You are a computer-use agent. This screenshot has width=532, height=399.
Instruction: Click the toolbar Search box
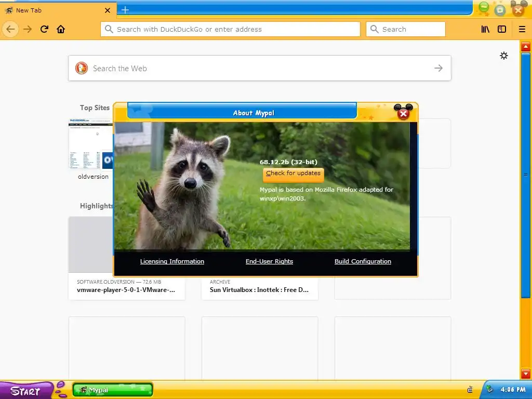406,29
